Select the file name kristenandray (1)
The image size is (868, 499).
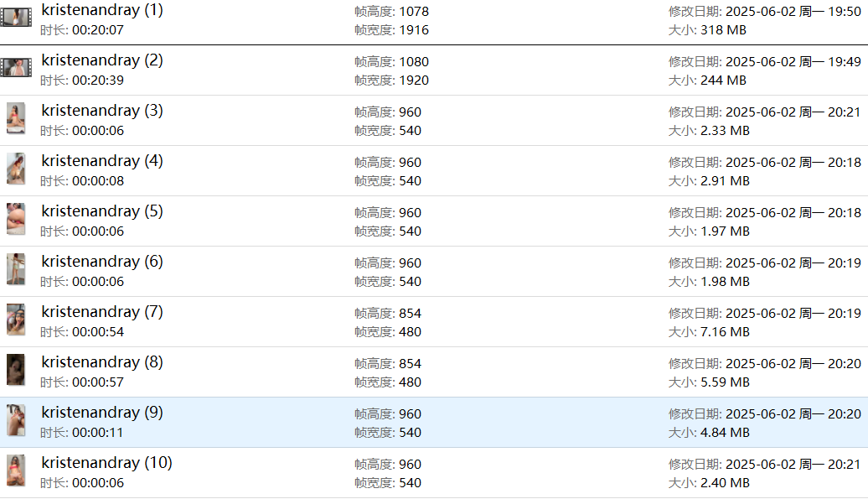point(102,10)
